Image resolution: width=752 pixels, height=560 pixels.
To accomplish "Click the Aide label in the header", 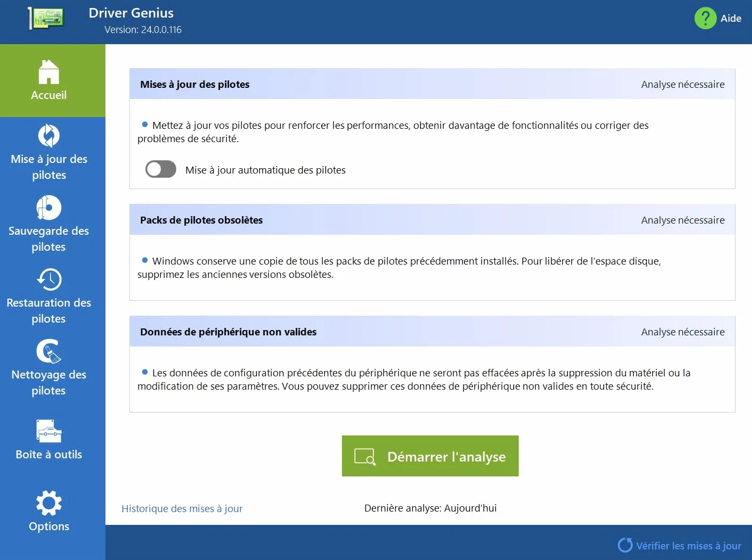I will click(731, 18).
